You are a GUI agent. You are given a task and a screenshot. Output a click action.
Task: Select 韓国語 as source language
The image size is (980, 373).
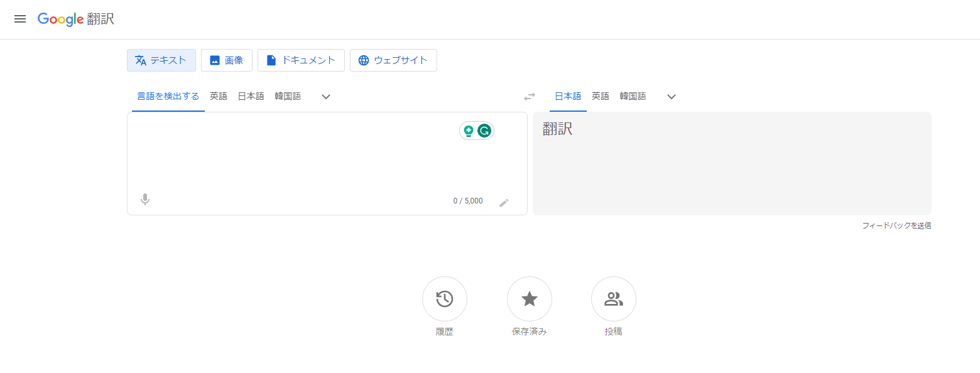coord(288,96)
